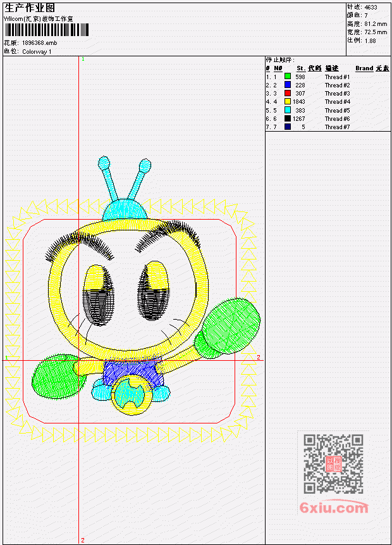Click the stitch total value 4633
This screenshot has width=392, height=545.
pyautogui.click(x=371, y=7)
